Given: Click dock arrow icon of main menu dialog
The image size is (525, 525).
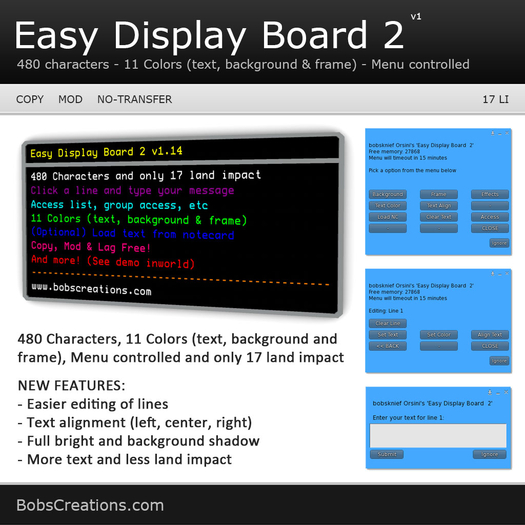Looking at the screenshot, I should (493, 133).
